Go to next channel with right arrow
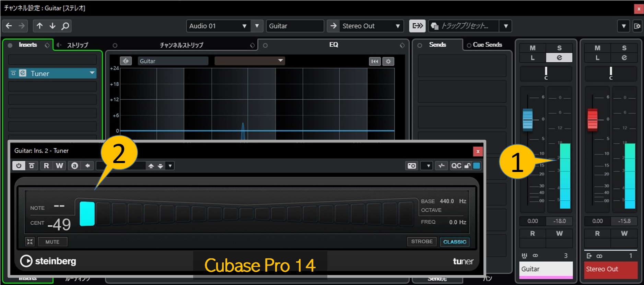The image size is (644, 285). [x=22, y=26]
